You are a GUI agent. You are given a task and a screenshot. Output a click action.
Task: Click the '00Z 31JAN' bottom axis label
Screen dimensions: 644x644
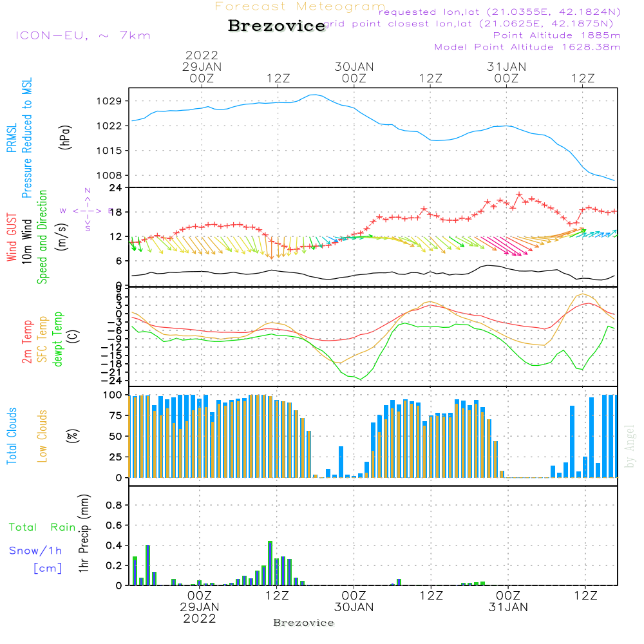pyautogui.click(x=508, y=601)
